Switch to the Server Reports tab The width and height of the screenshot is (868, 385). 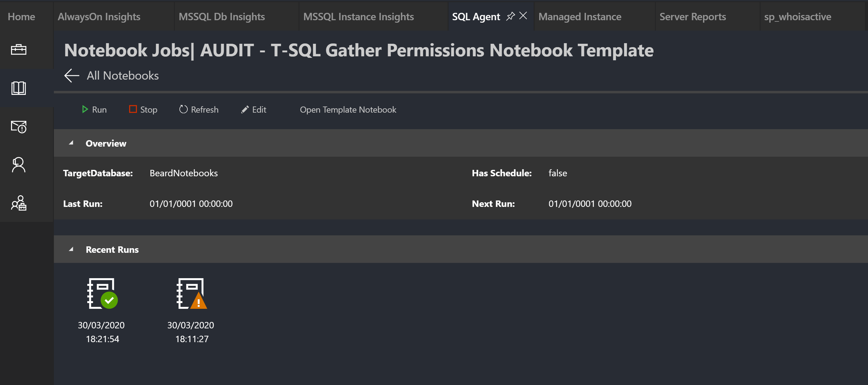pos(693,17)
